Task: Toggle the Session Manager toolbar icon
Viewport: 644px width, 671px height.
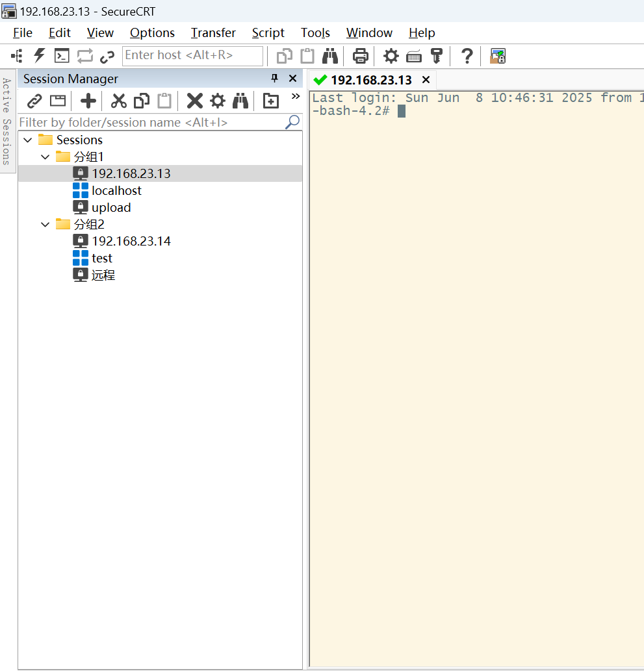Action: click(x=17, y=56)
